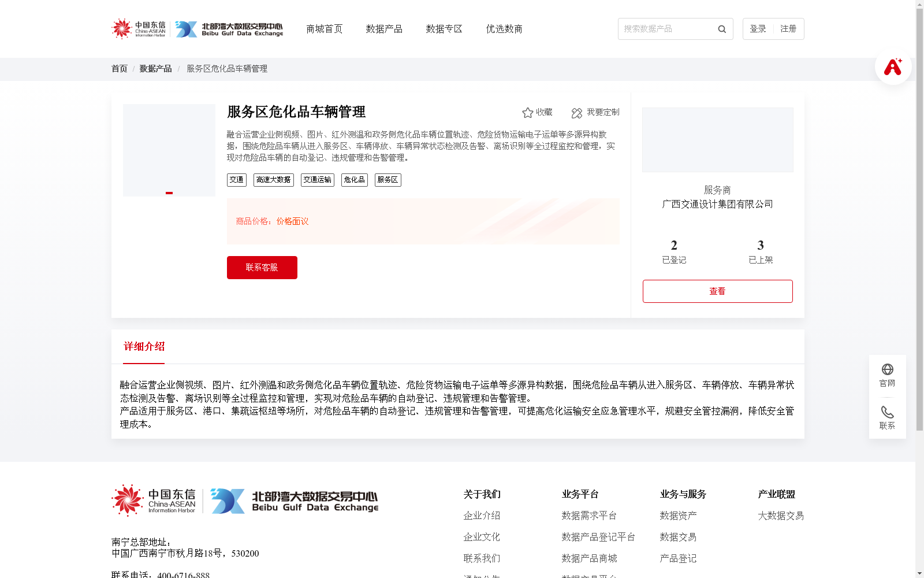Click 登录 login link
Screen dimensions: 924x578
(x=758, y=29)
